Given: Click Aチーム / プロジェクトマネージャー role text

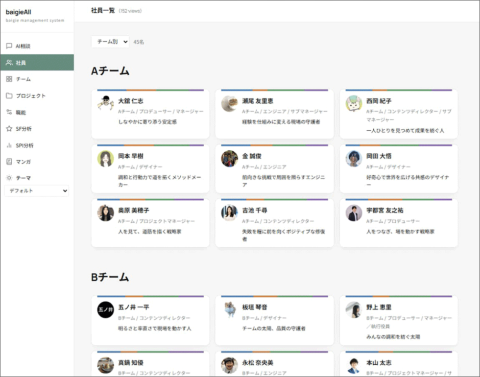Looking at the screenshot, I should [x=156, y=221].
